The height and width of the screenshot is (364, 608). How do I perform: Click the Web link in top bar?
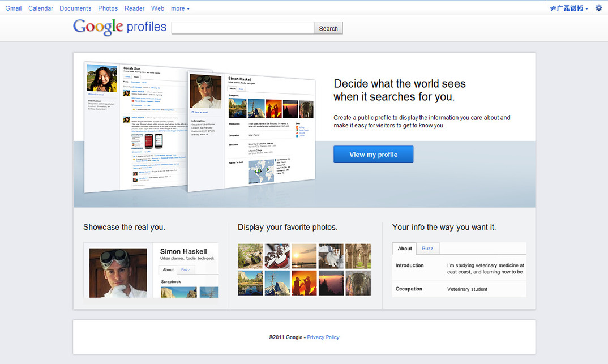(x=158, y=8)
